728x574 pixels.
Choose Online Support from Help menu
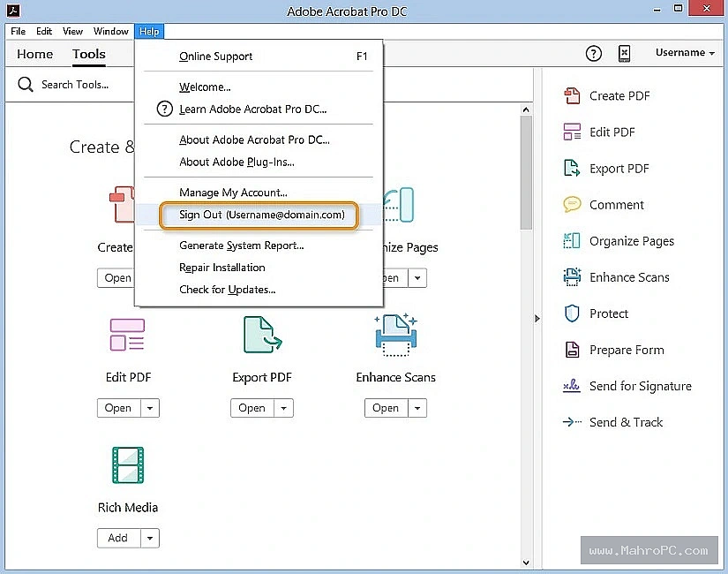click(259, 57)
